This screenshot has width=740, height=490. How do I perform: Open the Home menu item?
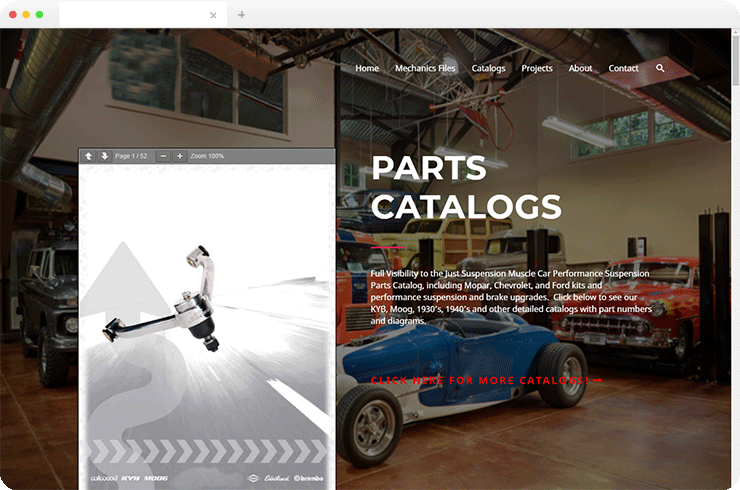point(367,68)
